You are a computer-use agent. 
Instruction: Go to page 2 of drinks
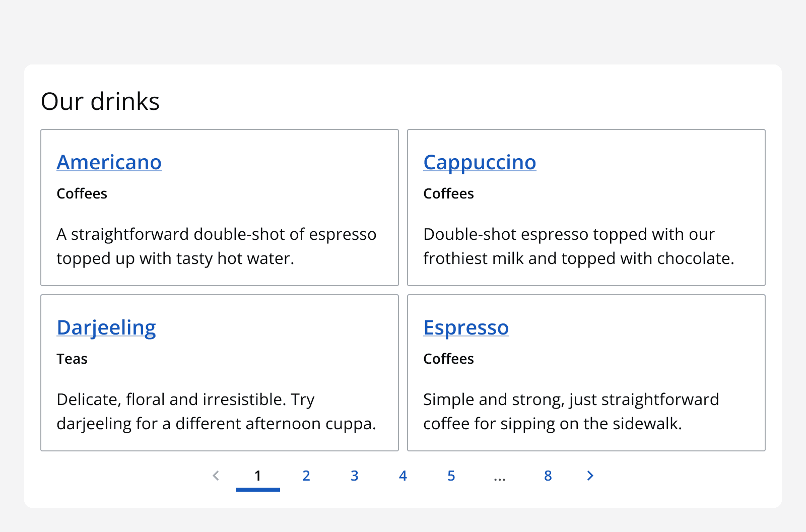[x=306, y=476]
